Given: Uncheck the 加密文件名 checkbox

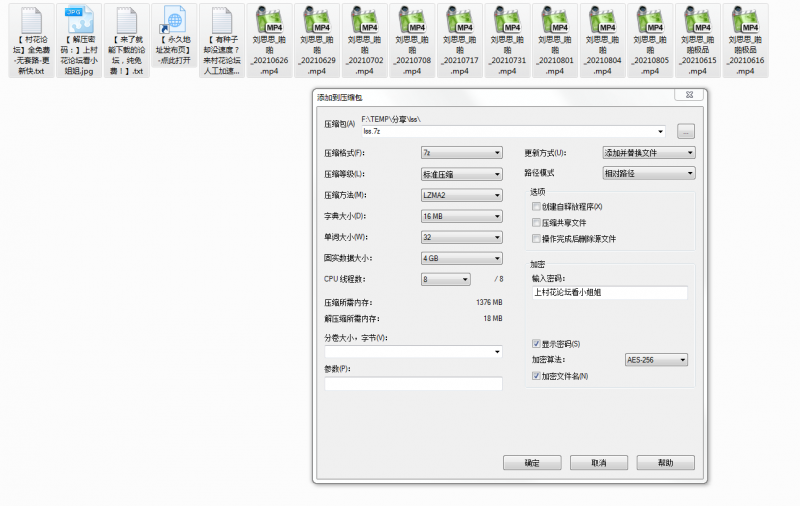Looking at the screenshot, I should tap(537, 375).
